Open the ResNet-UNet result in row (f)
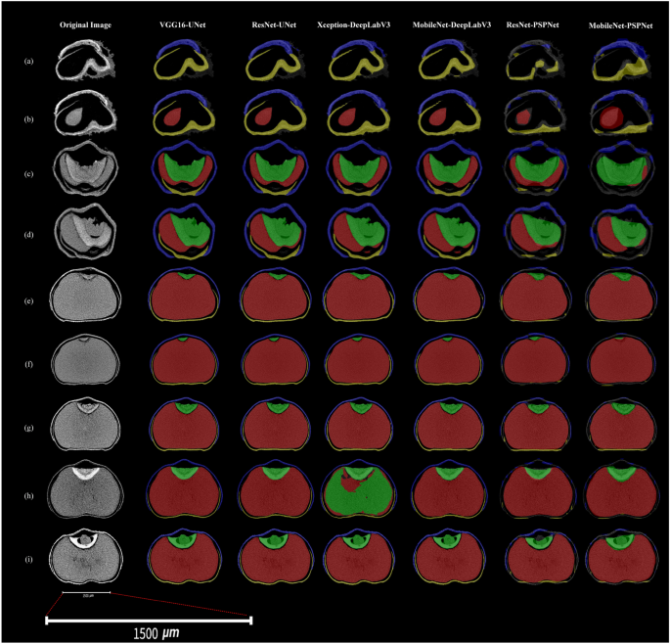Viewport: 670px width, 644px height. coord(275,360)
